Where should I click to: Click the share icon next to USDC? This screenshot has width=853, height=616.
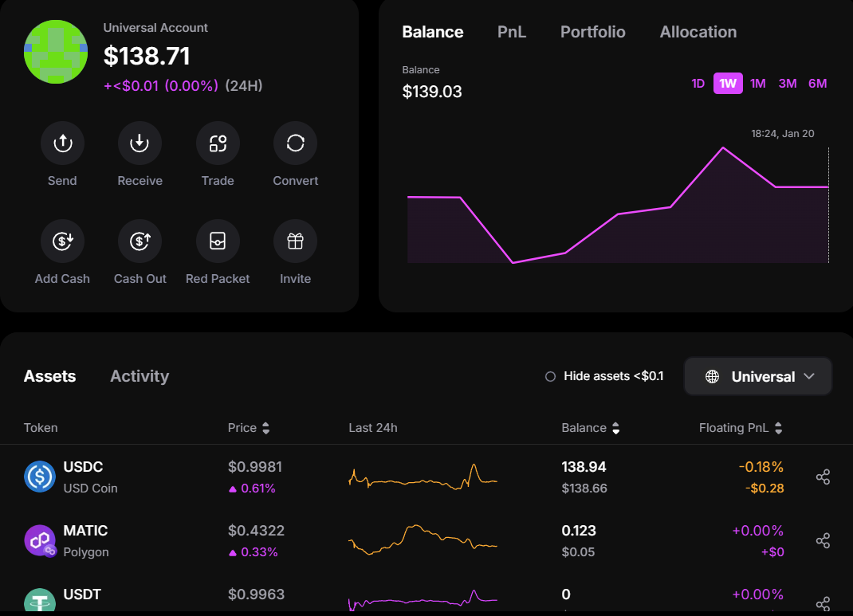pyautogui.click(x=823, y=476)
